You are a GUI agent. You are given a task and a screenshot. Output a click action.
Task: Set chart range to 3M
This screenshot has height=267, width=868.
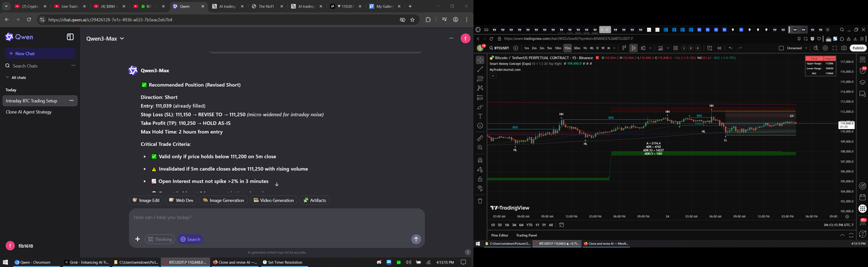point(514,225)
